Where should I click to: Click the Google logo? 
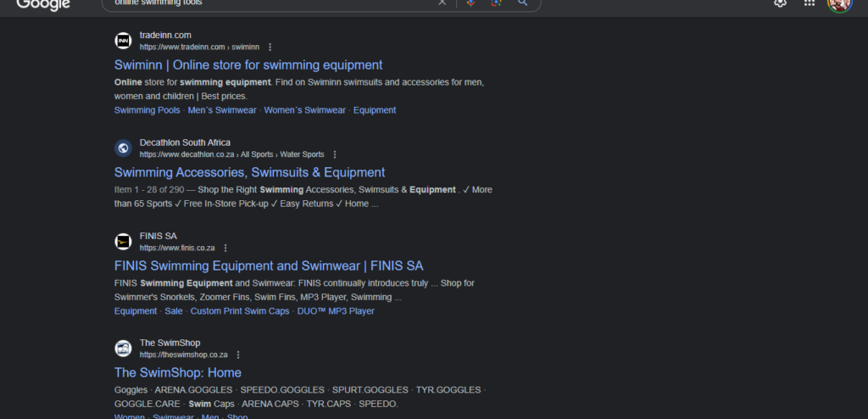[43, 4]
